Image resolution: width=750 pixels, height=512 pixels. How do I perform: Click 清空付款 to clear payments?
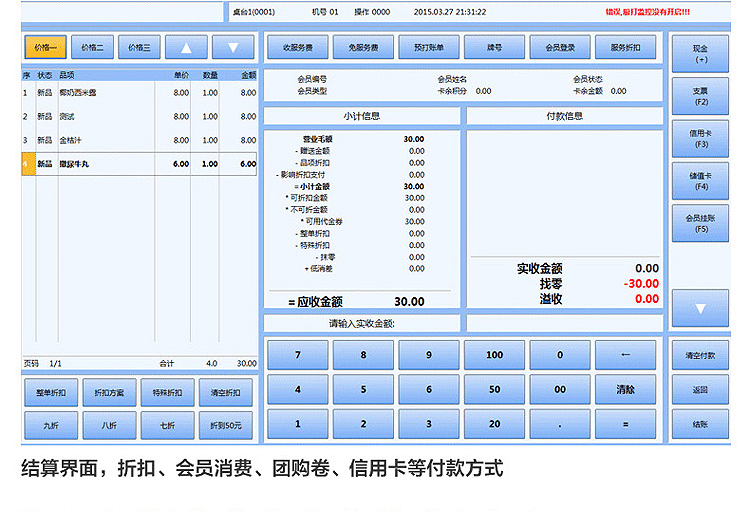pyautogui.click(x=700, y=355)
